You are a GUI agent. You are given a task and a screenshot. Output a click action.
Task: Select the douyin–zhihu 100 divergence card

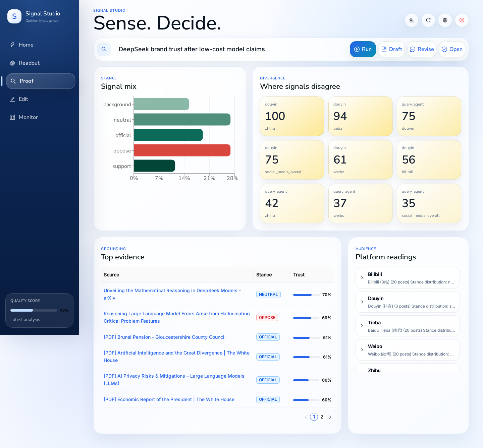click(292, 116)
